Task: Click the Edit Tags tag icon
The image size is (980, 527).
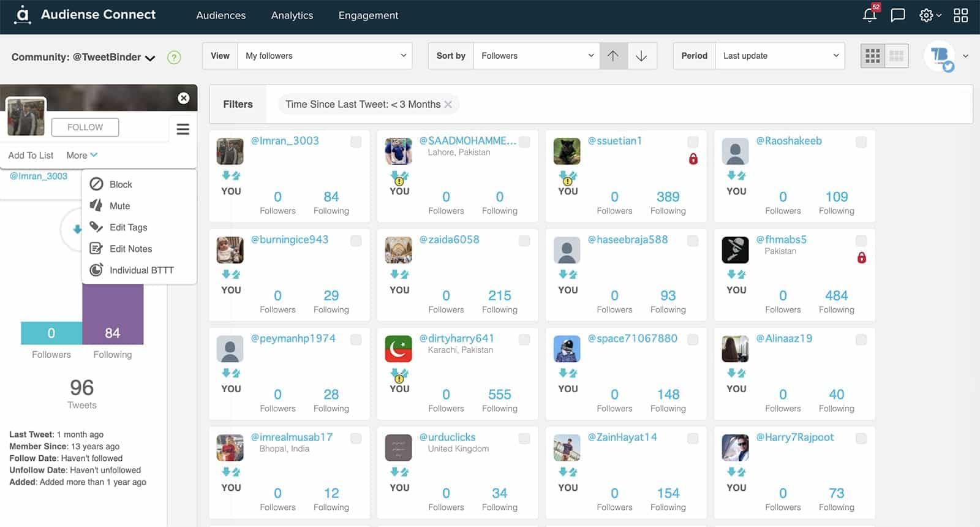Action: 96,227
